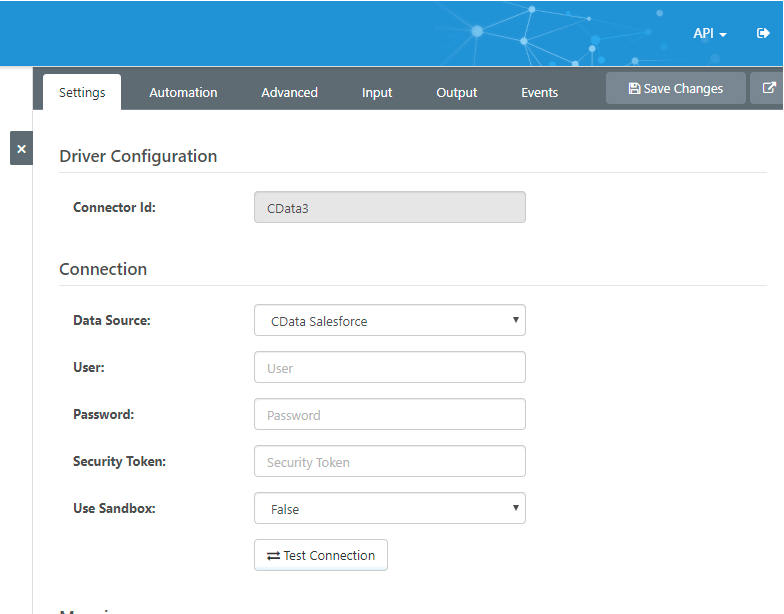The width and height of the screenshot is (784, 614).
Task: Switch to the Automation tab
Action: pyautogui.click(x=183, y=93)
